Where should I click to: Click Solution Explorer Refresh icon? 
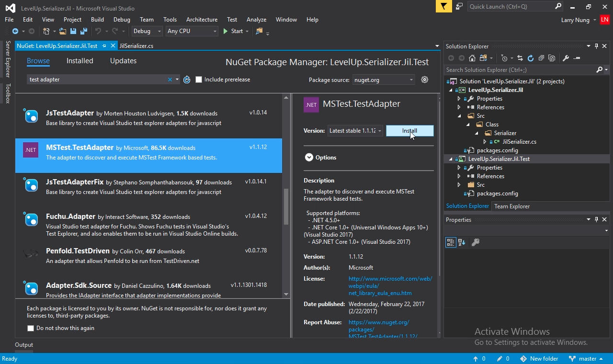(x=530, y=58)
